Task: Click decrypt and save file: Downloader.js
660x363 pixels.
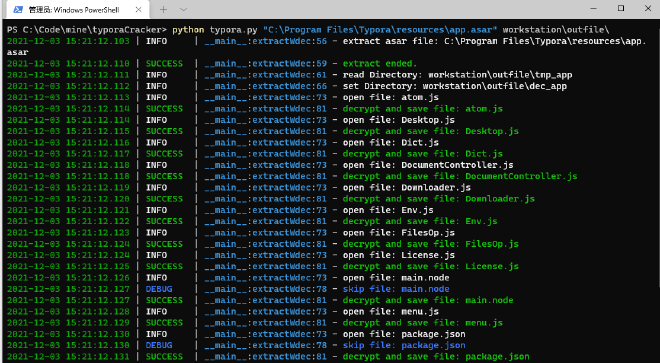Action: [x=439, y=199]
